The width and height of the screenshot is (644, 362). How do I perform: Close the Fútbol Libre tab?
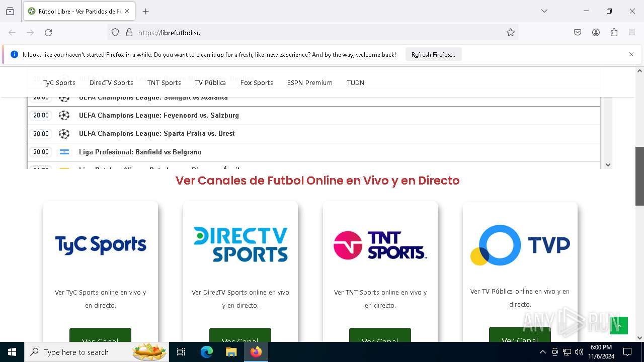(x=127, y=11)
